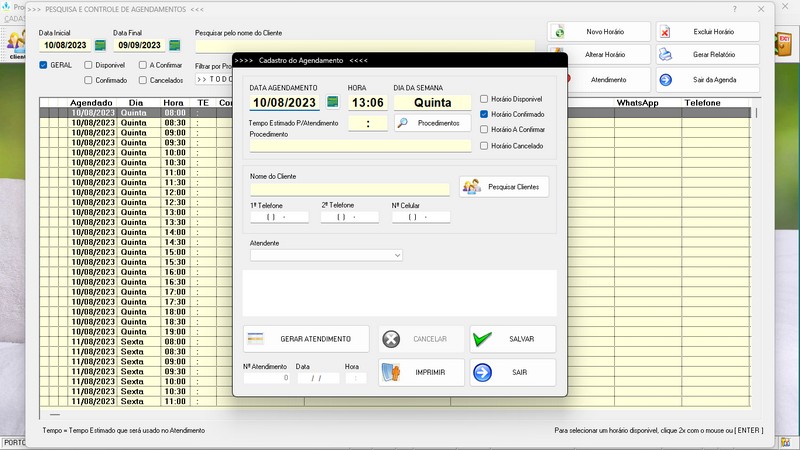Image resolution: width=800 pixels, height=450 pixels.
Task: Click the 2º Telefone field
Action: tap(350, 217)
